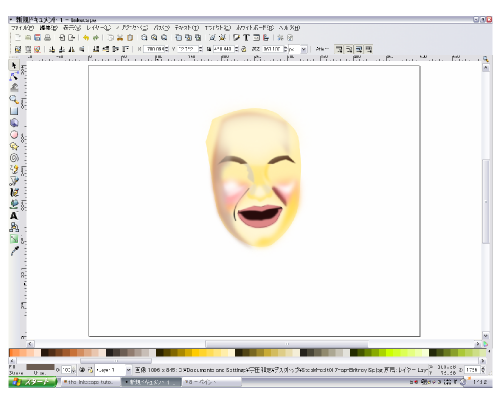Select the Star polygon tool
500x400 pixels.
(x=14, y=146)
